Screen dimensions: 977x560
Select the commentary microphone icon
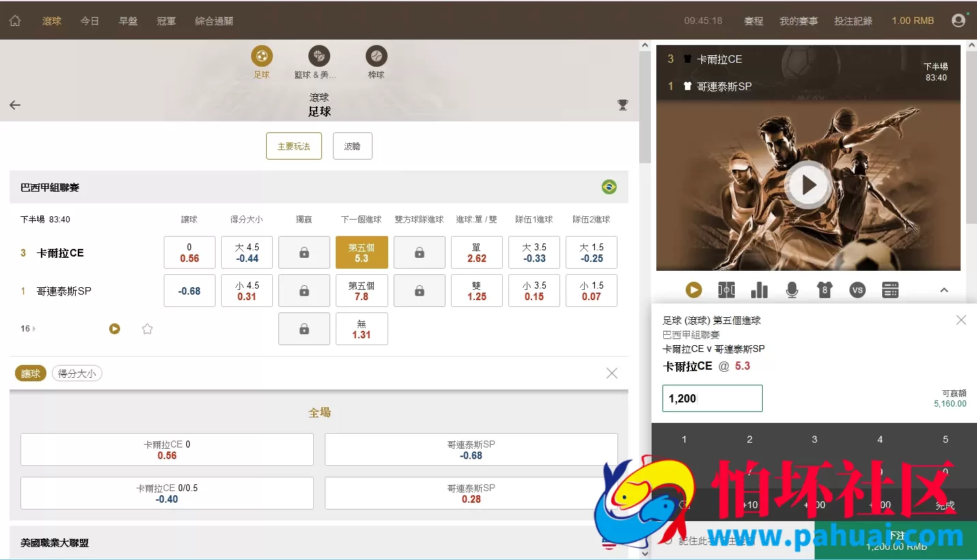point(791,290)
